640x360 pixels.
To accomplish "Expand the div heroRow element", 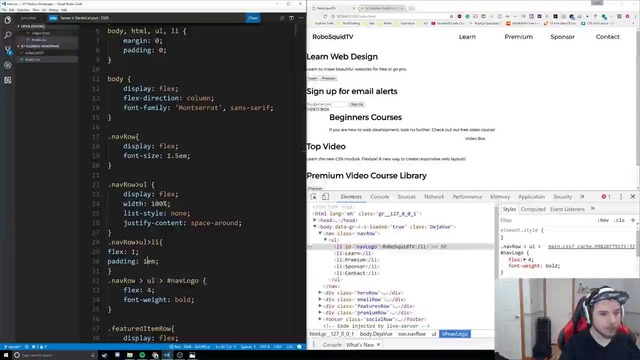I will [x=320, y=293].
